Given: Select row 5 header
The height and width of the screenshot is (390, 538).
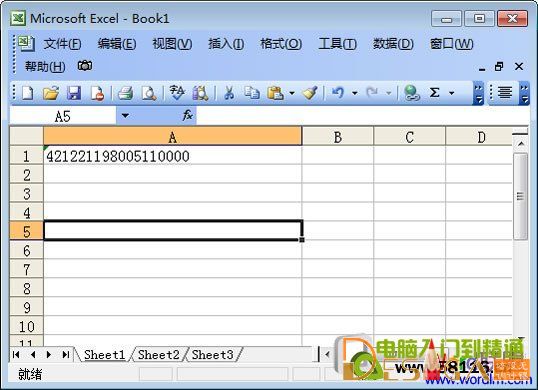Looking at the screenshot, I should click(26, 232).
